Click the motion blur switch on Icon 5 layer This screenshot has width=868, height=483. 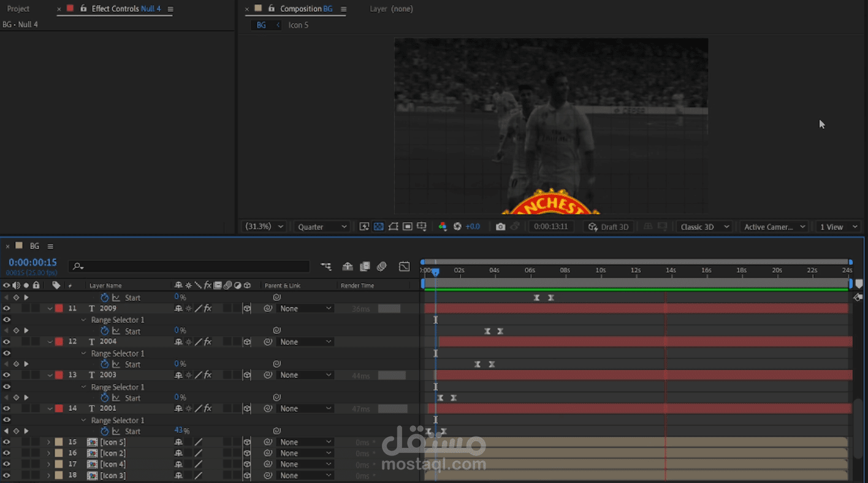(x=227, y=442)
